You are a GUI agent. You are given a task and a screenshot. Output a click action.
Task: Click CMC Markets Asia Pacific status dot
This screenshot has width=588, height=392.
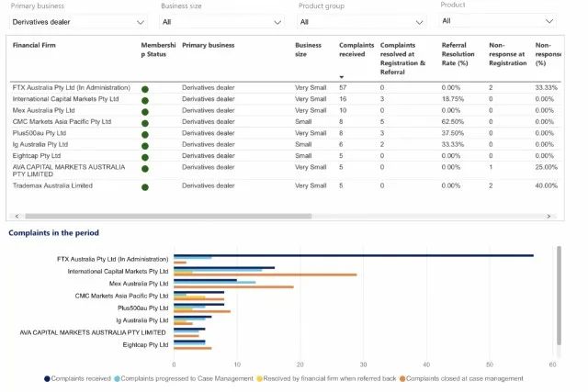click(145, 123)
